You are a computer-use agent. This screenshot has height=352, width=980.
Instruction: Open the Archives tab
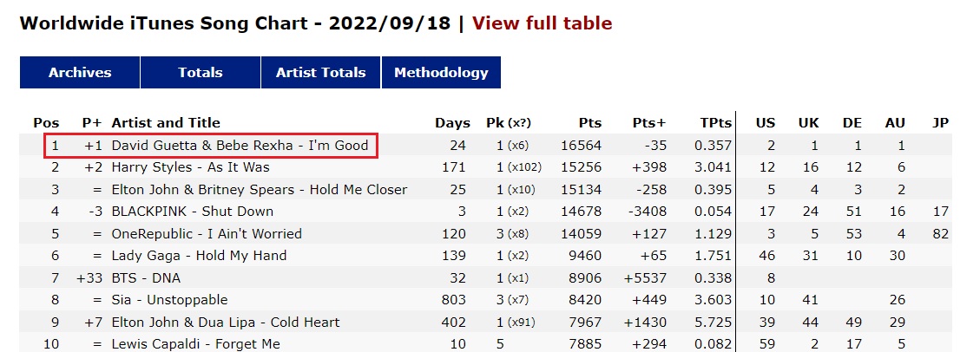[80, 73]
